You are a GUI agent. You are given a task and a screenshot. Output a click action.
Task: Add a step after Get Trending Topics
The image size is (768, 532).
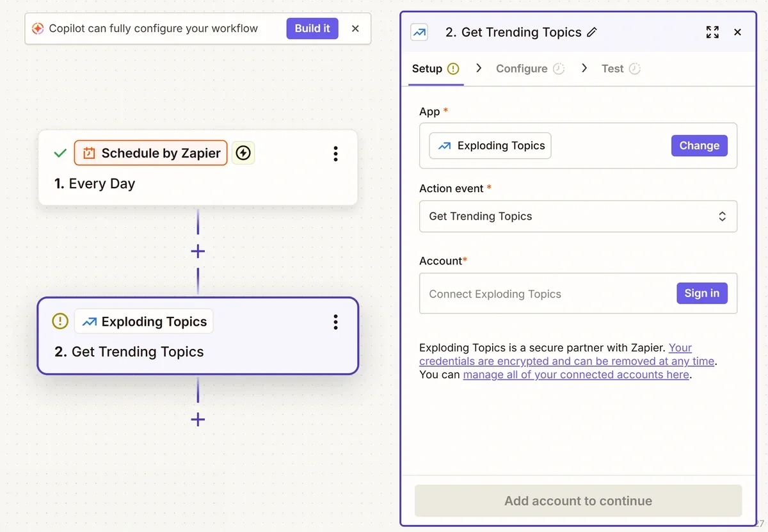198,420
